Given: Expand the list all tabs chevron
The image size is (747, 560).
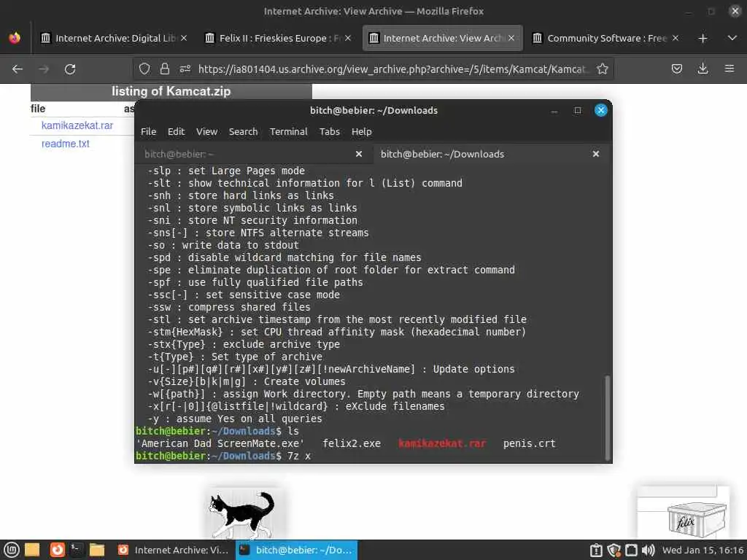Looking at the screenshot, I should 732,38.
